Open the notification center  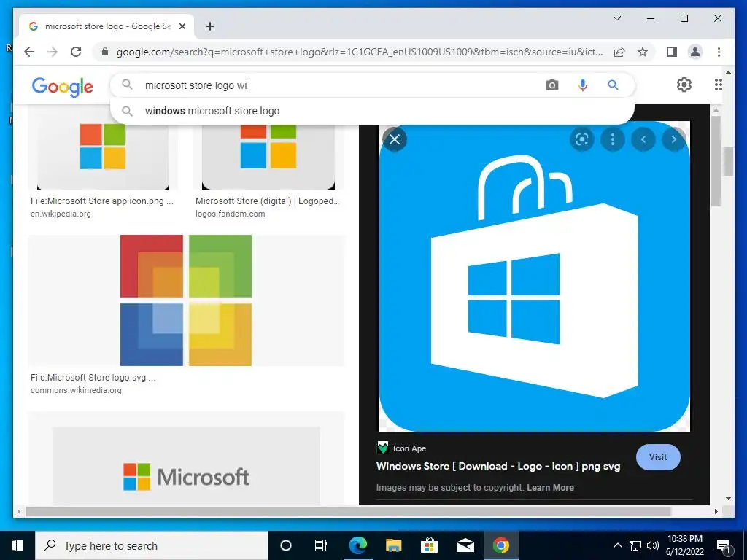tap(724, 545)
